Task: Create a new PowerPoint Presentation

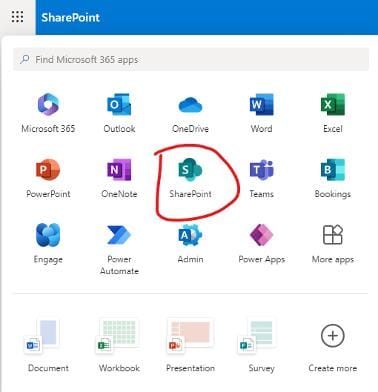Action: [190, 346]
